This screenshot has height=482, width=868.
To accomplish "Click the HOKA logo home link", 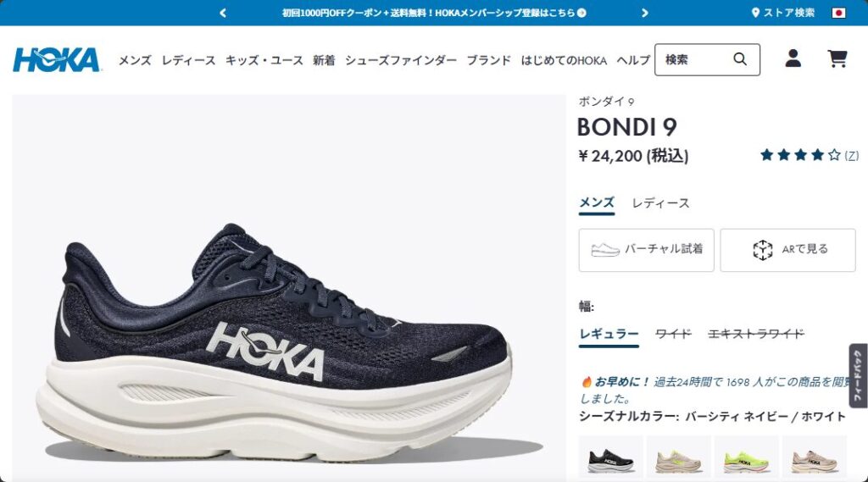I will click(x=57, y=60).
